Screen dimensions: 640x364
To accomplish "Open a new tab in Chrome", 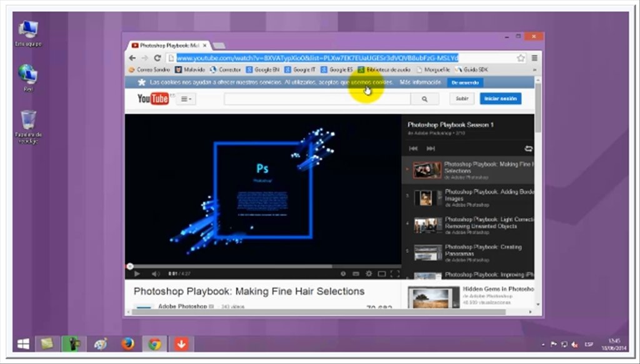I will coord(219,45).
